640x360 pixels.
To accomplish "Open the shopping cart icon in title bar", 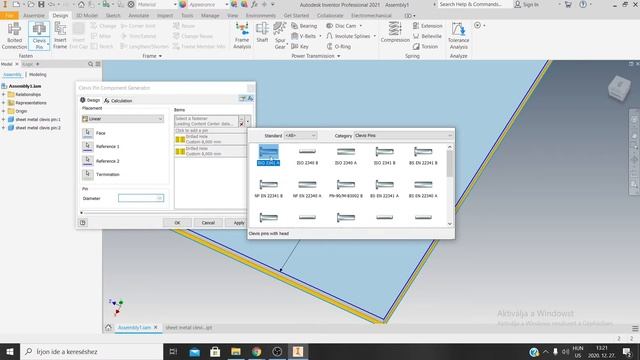I will (x=568, y=4).
